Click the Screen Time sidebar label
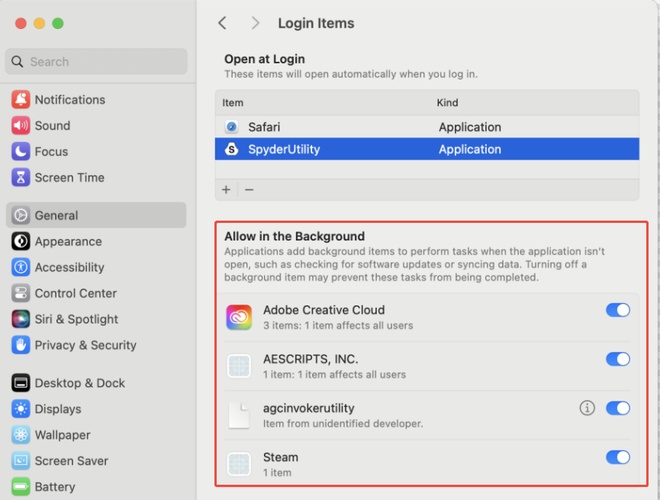The width and height of the screenshot is (660, 500). [69, 178]
